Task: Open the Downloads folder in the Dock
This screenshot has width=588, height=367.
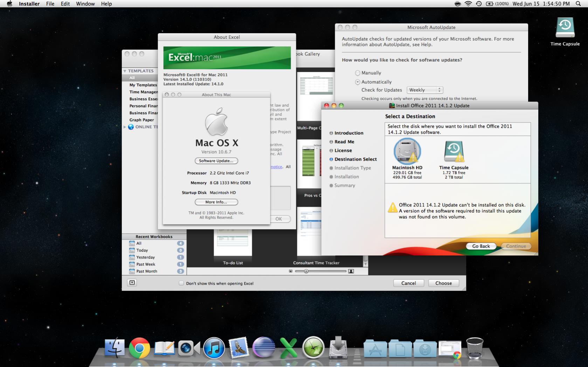Action: click(x=425, y=348)
